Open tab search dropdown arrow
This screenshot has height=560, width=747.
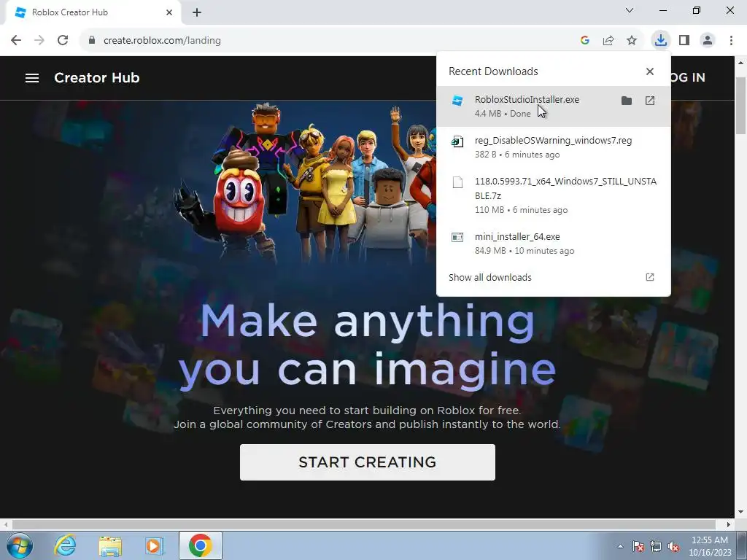(630, 10)
